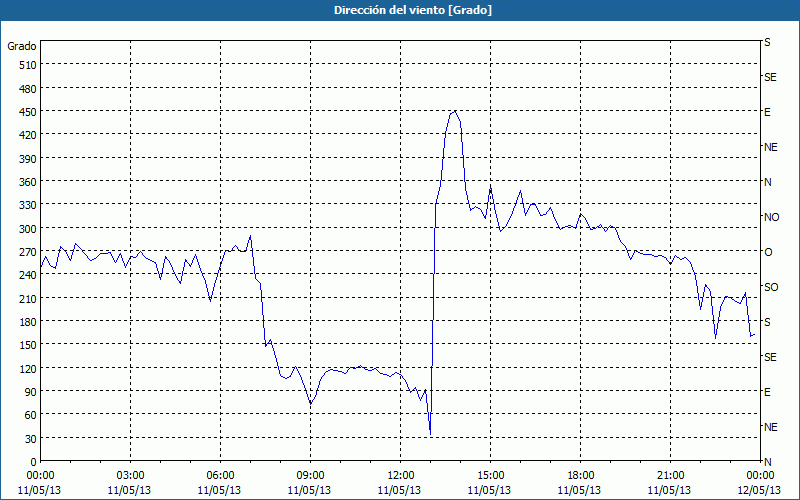This screenshot has width=800, height=500.
Task: Click the 30 degree axis label
Action: click(x=31, y=439)
